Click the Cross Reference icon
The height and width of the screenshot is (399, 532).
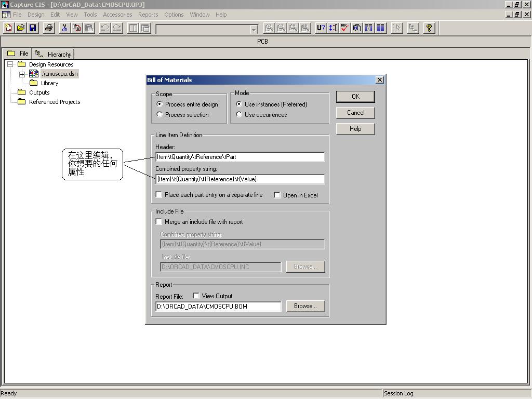pyautogui.click(x=368, y=28)
